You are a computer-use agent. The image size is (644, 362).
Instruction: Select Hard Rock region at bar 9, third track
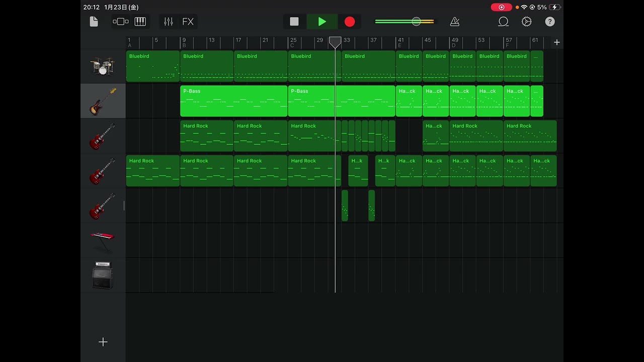click(207, 136)
